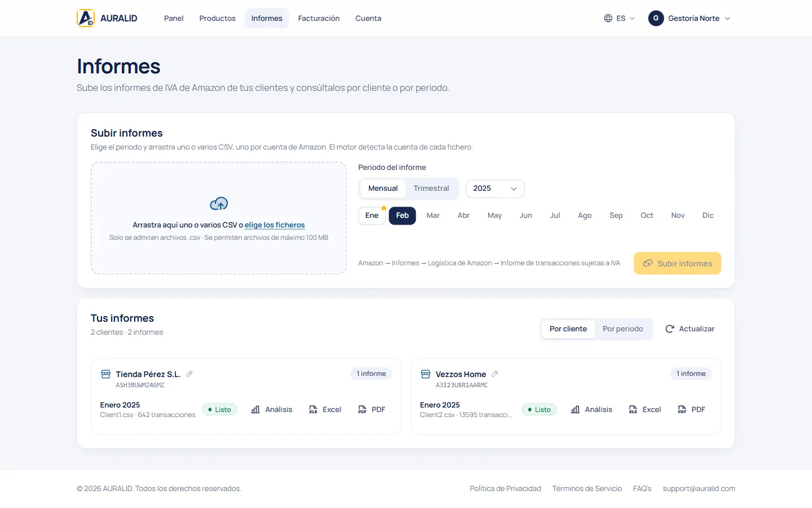Click the CSV drag-and-drop upload area
Image resolution: width=812 pixels, height=508 pixels.
click(x=219, y=218)
